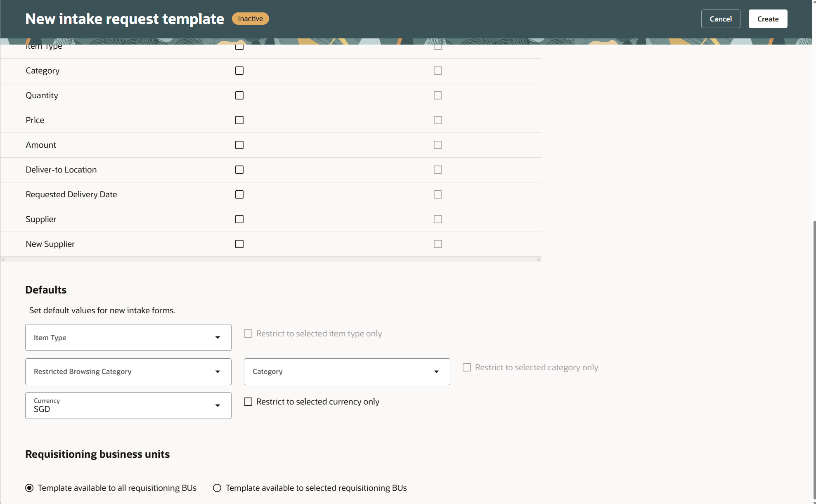Image resolution: width=816 pixels, height=504 pixels.
Task: Click the Create button
Action: coord(768,19)
